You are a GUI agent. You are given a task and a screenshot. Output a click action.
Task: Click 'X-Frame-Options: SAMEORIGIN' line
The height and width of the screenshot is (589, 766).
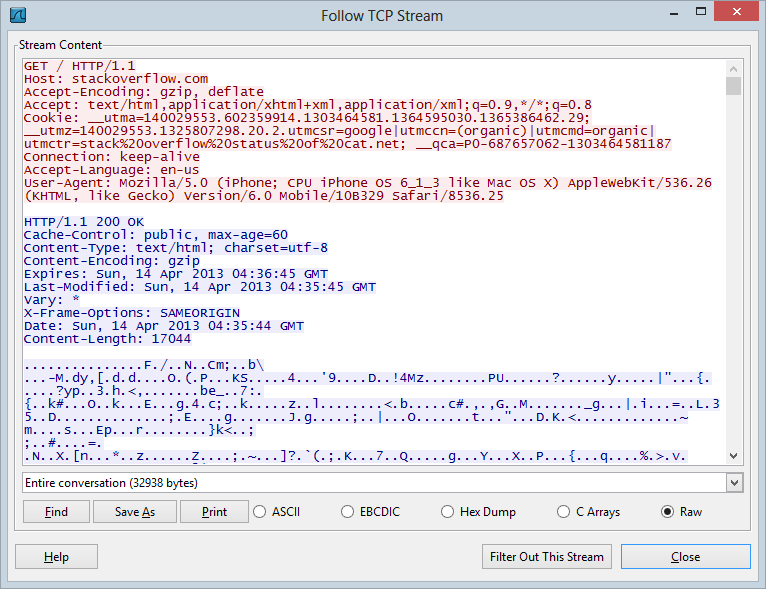[x=132, y=313]
